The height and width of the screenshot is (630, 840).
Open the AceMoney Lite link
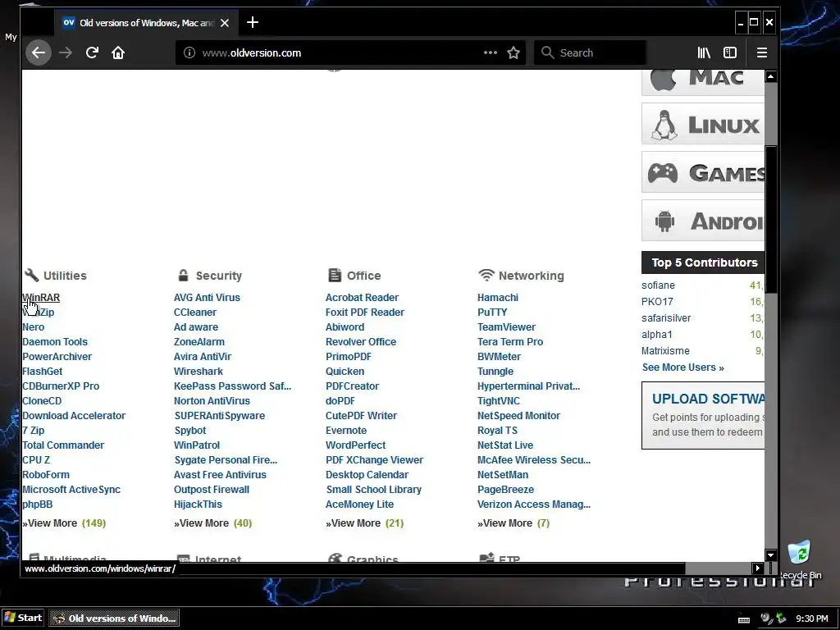tap(359, 504)
